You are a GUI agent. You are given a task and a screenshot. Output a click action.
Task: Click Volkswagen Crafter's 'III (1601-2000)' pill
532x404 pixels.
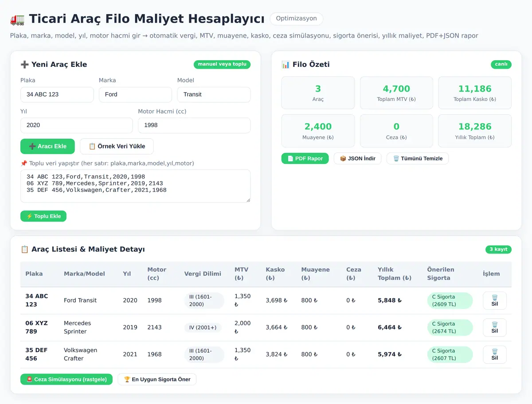204,354
